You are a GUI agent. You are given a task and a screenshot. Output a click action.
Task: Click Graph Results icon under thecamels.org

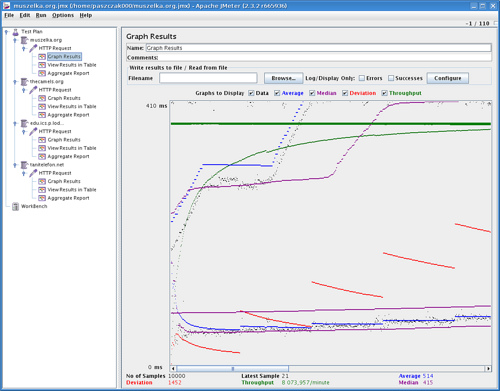tap(42, 98)
